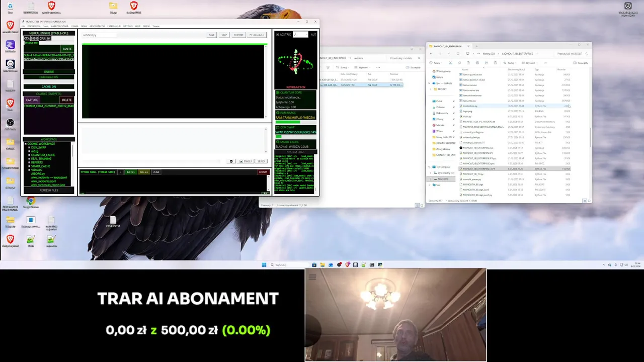Image resolution: width=644 pixels, height=362 pixels.
Task: Click the RESTART button in Python shell
Action: point(263,172)
